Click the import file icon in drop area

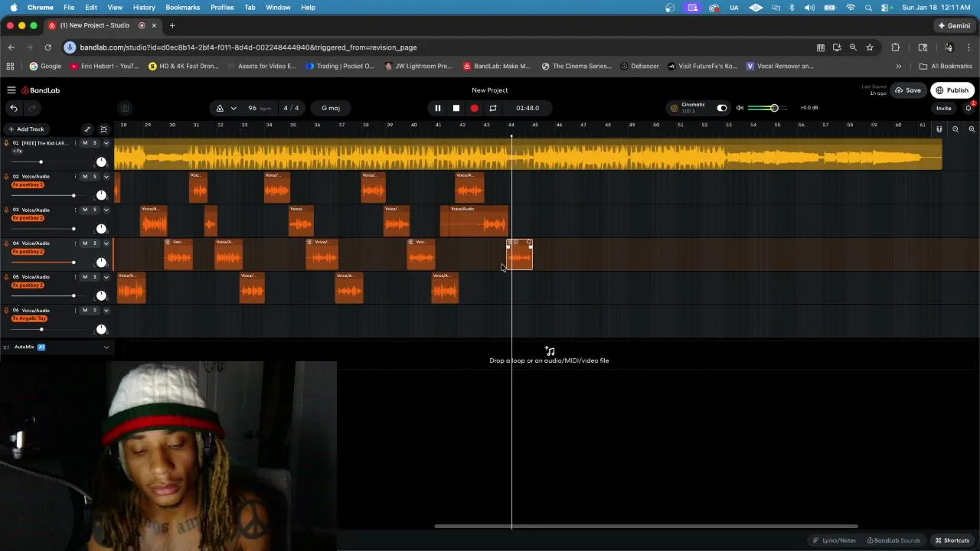[550, 351]
